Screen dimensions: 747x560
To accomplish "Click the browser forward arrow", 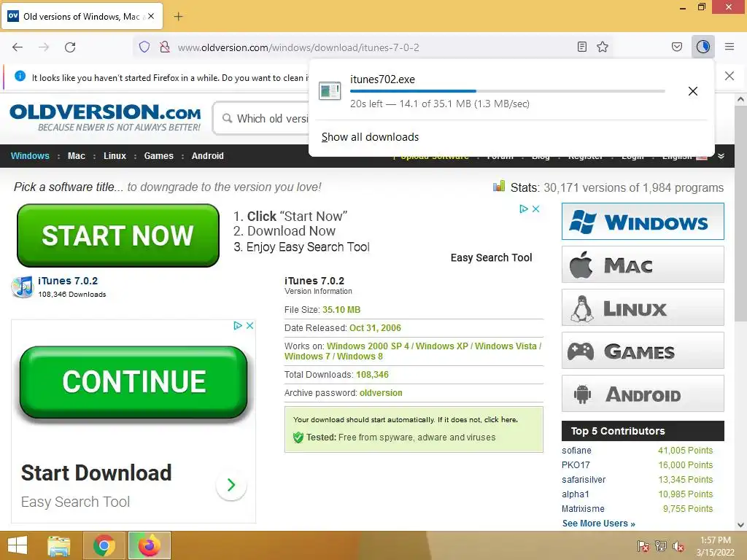I will (44, 47).
